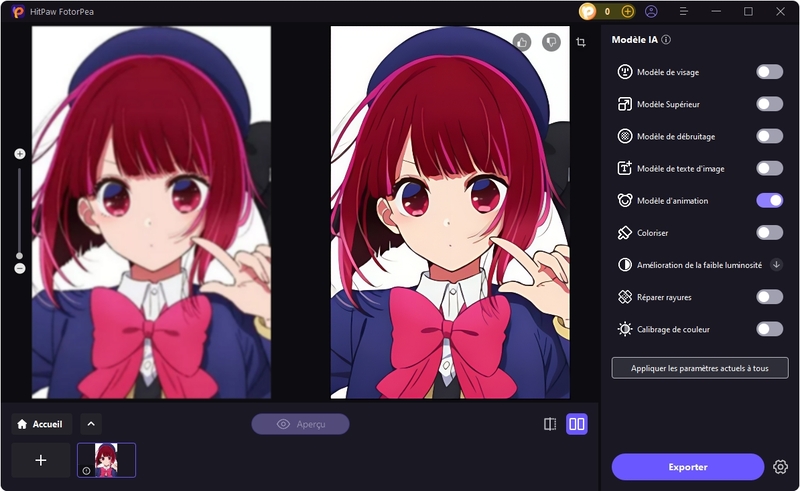This screenshot has height=491, width=800.
Task: Disable Modèle d'animation switch
Action: click(769, 201)
